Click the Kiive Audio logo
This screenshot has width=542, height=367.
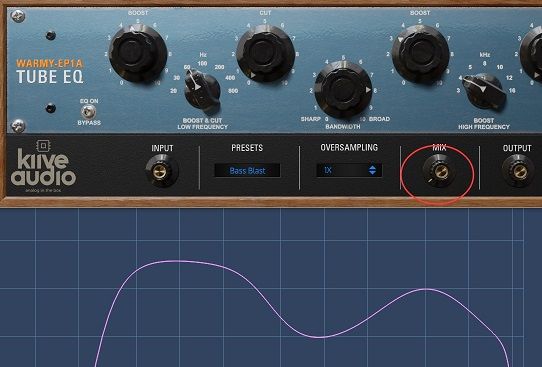[43, 167]
